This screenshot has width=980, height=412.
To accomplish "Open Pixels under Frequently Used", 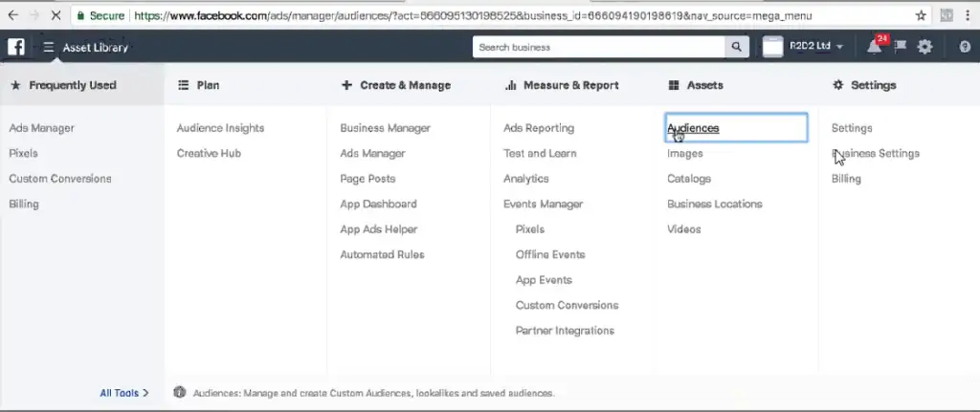I will point(23,153).
